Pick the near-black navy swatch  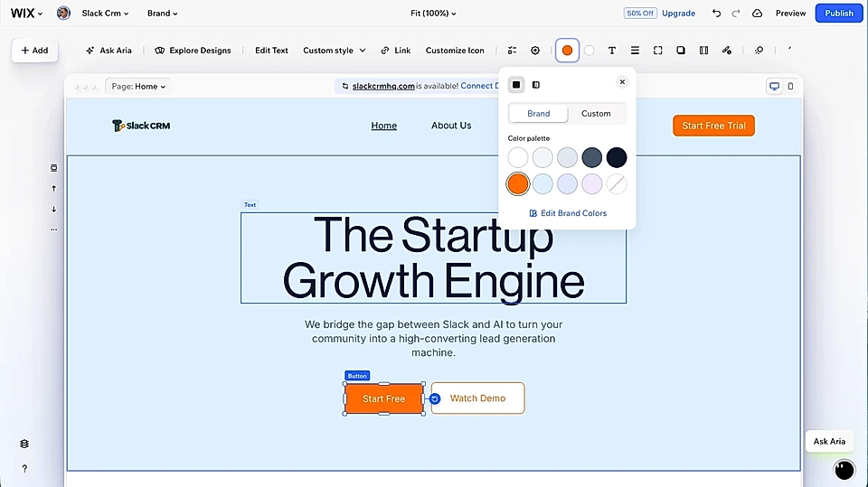(x=616, y=158)
